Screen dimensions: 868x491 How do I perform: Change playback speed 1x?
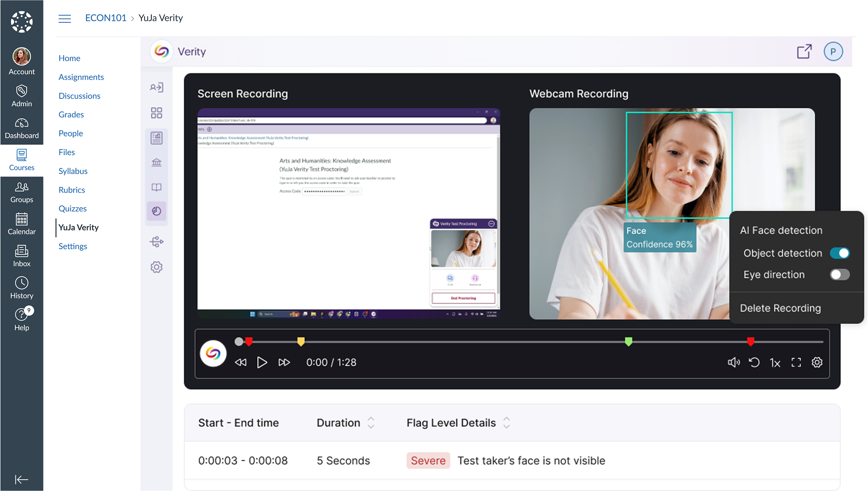point(775,363)
